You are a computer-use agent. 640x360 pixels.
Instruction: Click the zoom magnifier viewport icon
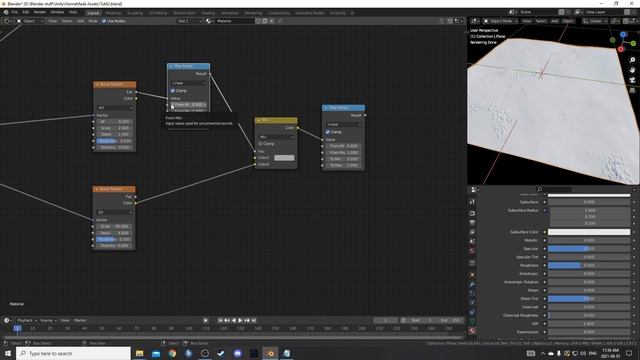tap(632, 60)
